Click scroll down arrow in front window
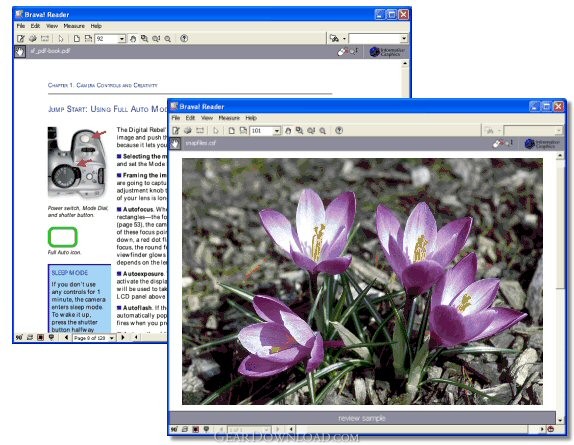Viewport: 574px width, 445px height. [560, 420]
